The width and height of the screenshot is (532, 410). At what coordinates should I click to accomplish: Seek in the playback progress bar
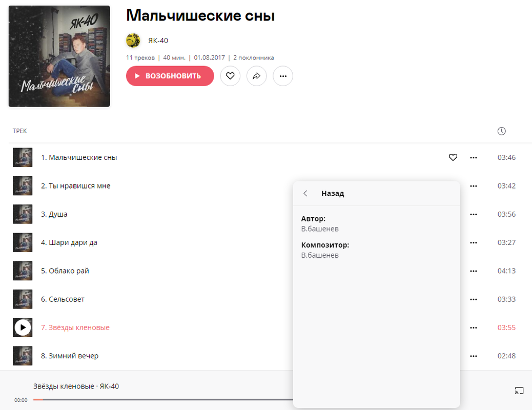pyautogui.click(x=163, y=400)
